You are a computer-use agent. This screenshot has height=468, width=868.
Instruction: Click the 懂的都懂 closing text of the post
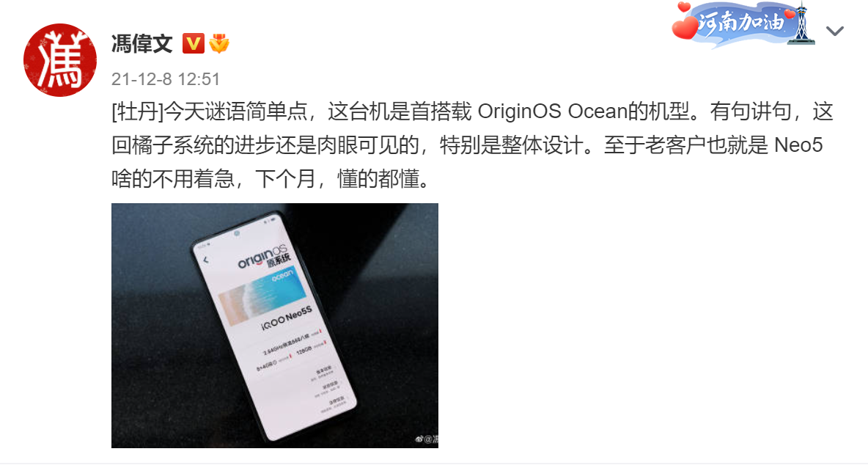pyautogui.click(x=378, y=179)
